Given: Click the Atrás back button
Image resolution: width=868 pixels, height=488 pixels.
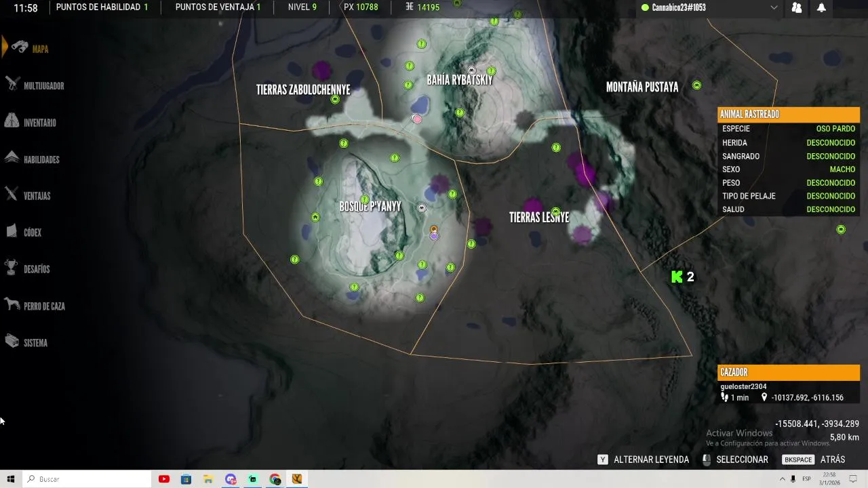Looking at the screenshot, I should pyautogui.click(x=814, y=460).
